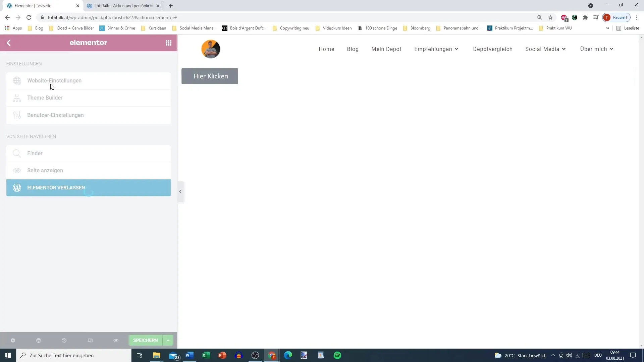Reload the current page
The image size is (644, 362).
click(x=29, y=17)
